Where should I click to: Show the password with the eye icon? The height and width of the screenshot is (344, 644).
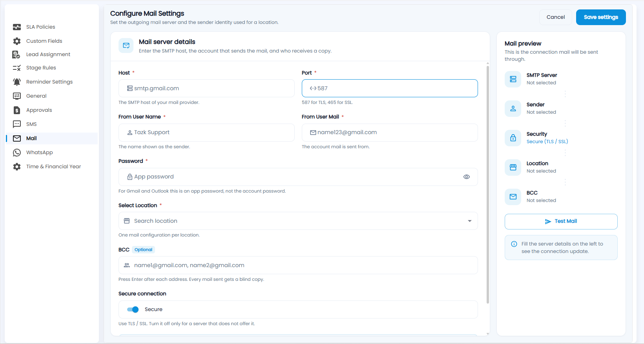tap(467, 177)
